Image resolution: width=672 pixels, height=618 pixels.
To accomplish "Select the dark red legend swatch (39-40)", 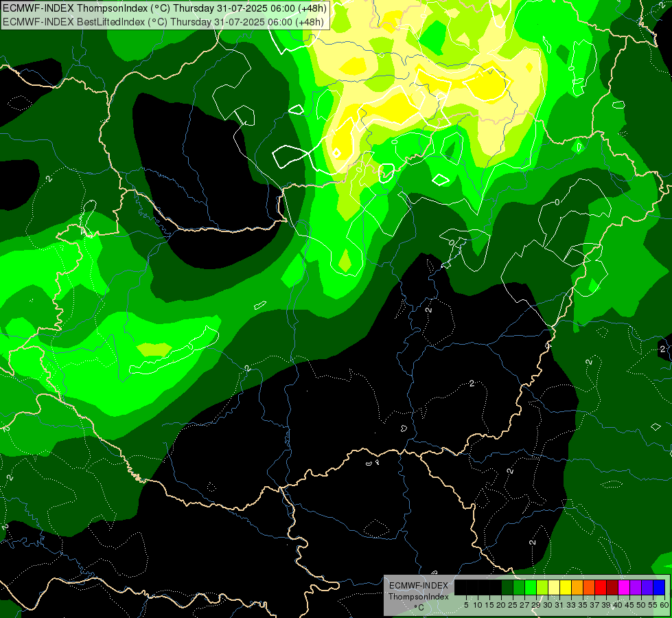I will coord(612,587).
